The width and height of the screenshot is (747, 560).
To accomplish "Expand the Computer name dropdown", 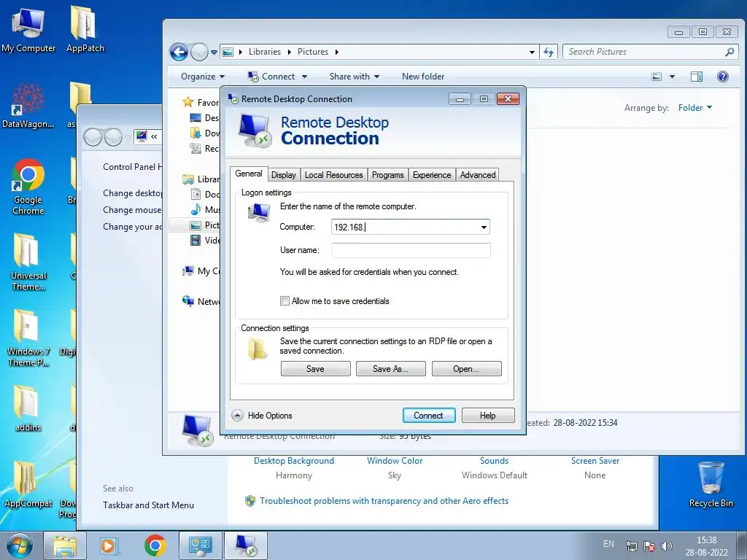I will click(x=484, y=227).
